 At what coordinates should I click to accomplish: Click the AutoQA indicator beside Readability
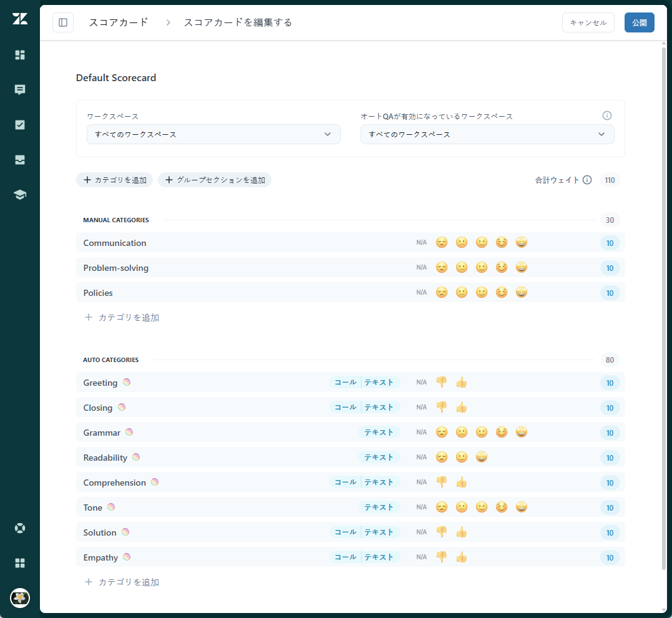pos(136,457)
